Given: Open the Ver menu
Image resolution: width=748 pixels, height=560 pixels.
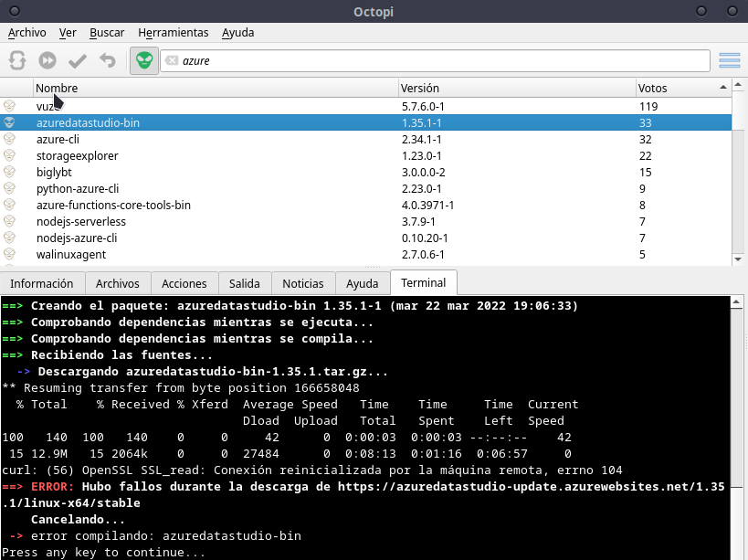Looking at the screenshot, I should [x=68, y=33].
